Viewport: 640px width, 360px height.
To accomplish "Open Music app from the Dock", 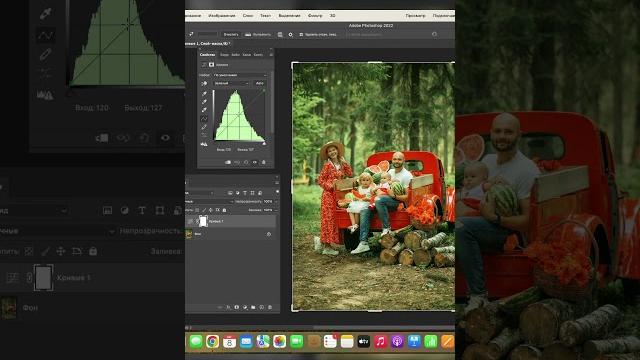I will pos(380,341).
